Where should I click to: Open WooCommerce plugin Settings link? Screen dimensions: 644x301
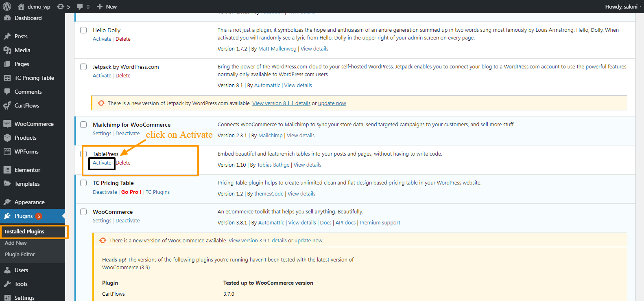tap(102, 221)
